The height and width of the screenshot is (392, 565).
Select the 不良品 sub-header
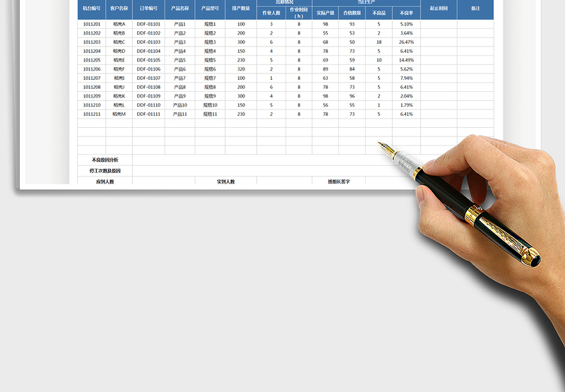[379, 13]
